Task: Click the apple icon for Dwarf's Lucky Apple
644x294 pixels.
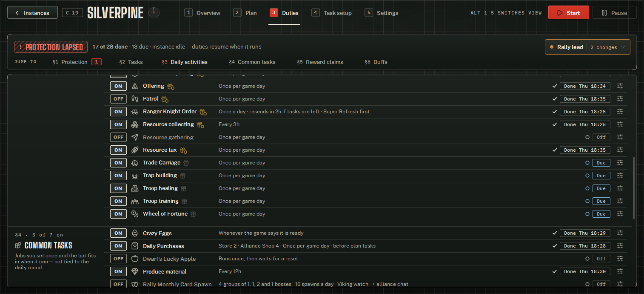Action: point(135,259)
